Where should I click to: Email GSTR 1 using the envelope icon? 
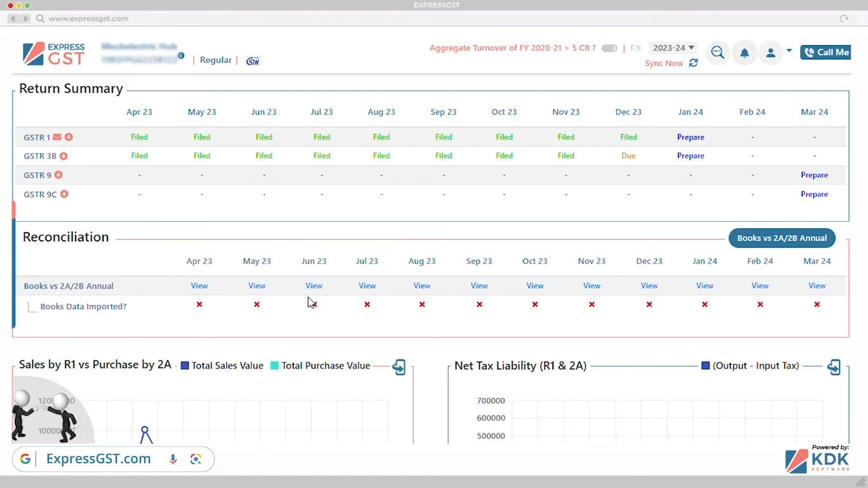tap(58, 137)
